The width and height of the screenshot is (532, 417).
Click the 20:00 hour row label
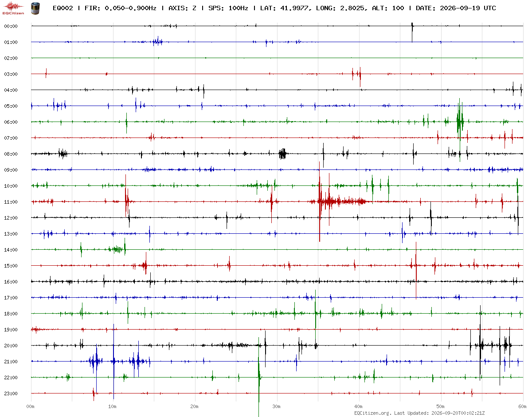click(x=11, y=346)
